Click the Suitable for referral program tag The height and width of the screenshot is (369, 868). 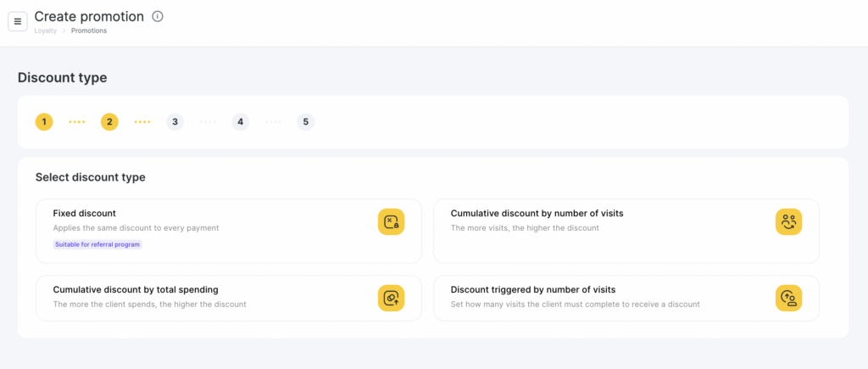(x=97, y=244)
